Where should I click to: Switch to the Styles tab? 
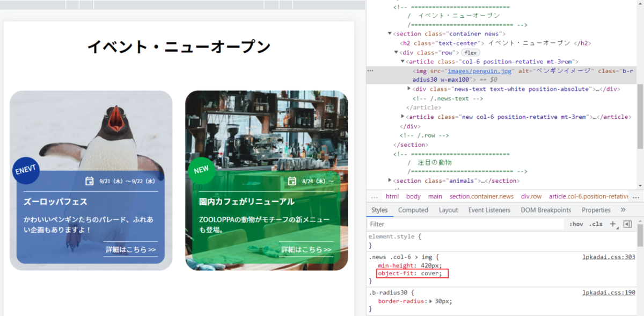(379, 210)
